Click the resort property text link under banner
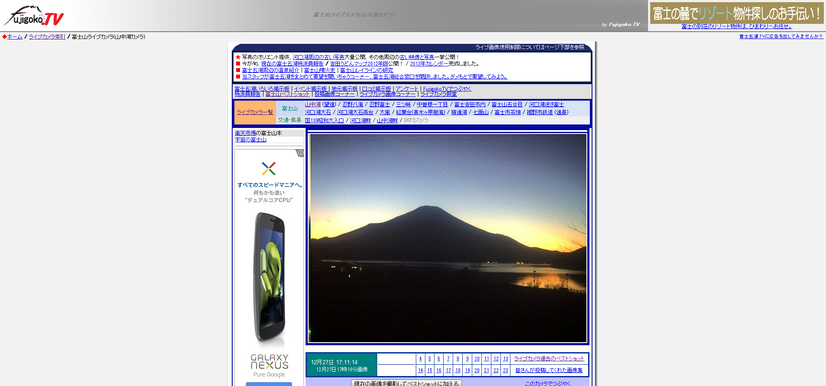This screenshot has width=826, height=386. click(736, 26)
